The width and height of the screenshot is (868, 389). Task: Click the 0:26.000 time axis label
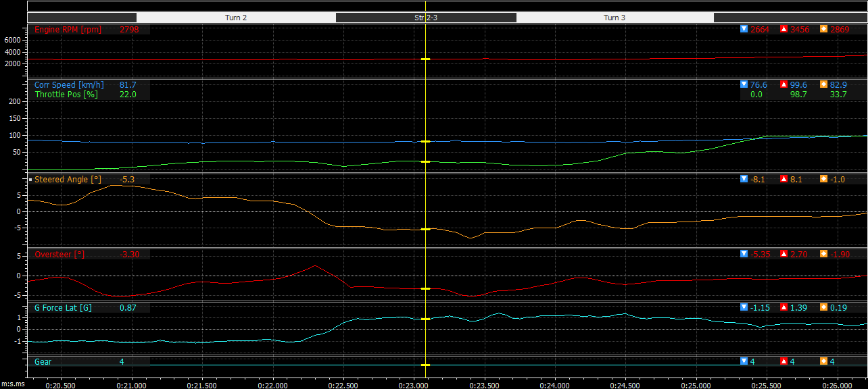[x=836, y=384]
